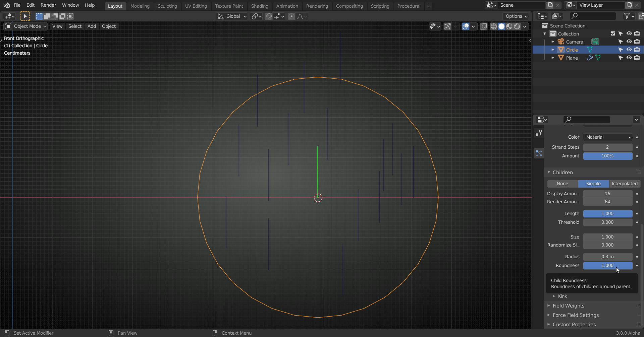The width and height of the screenshot is (644, 337).
Task: Select the Magnet snapping icon
Action: click(269, 16)
